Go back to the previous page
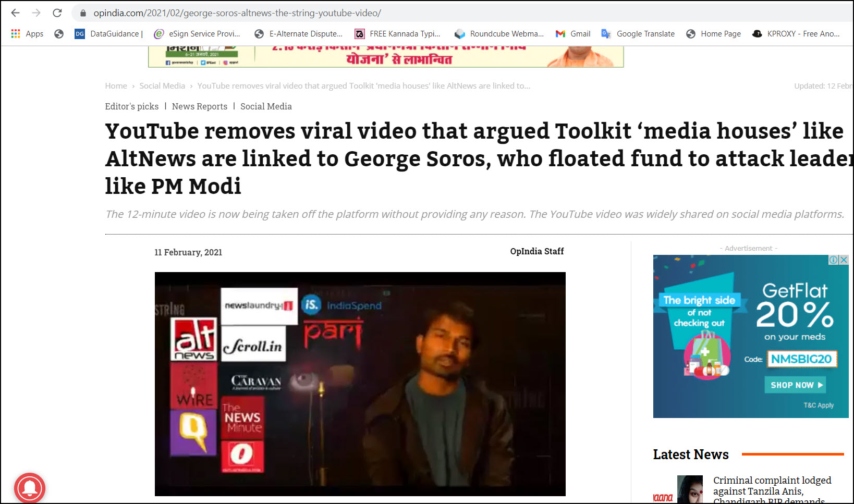Image resolution: width=854 pixels, height=504 pixels. coord(15,13)
